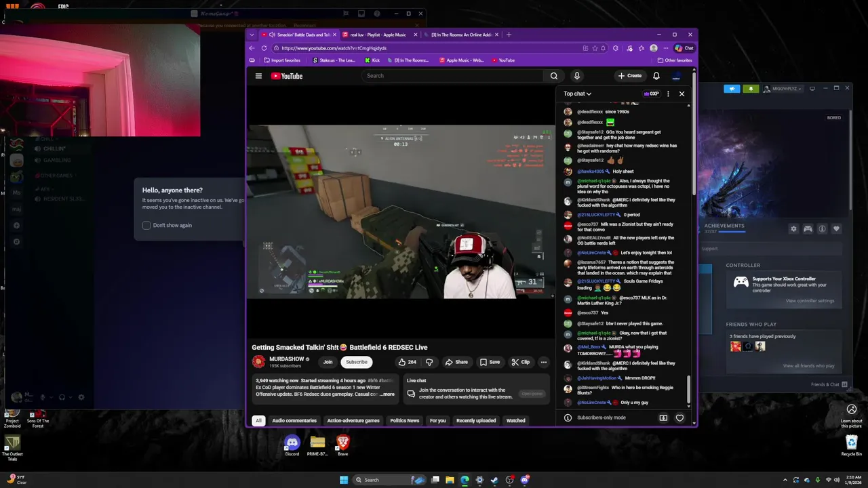This screenshot has width=868, height=488.
Task: Start voice search with the microphone icon
Action: (x=576, y=76)
